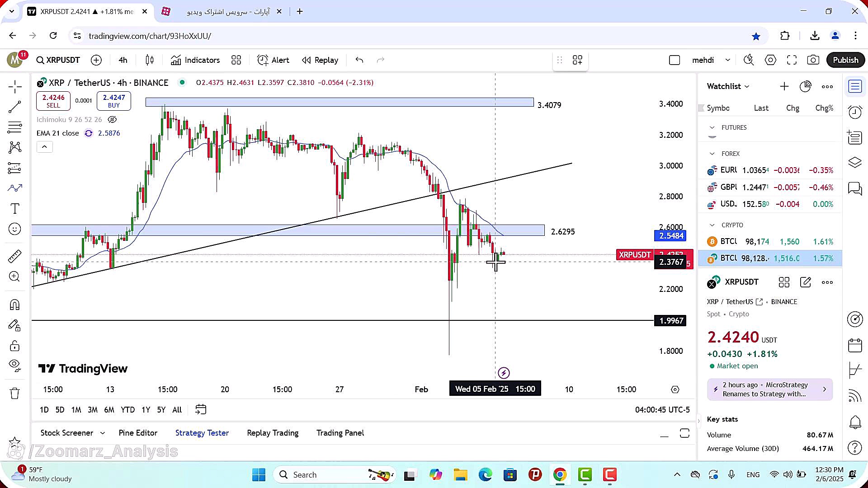The height and width of the screenshot is (488, 868).
Task: Open the mehdi layout dropdown
Action: coord(711,60)
